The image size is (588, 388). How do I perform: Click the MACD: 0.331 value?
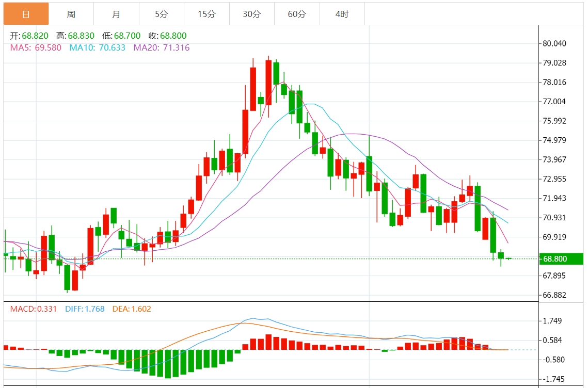(34, 309)
